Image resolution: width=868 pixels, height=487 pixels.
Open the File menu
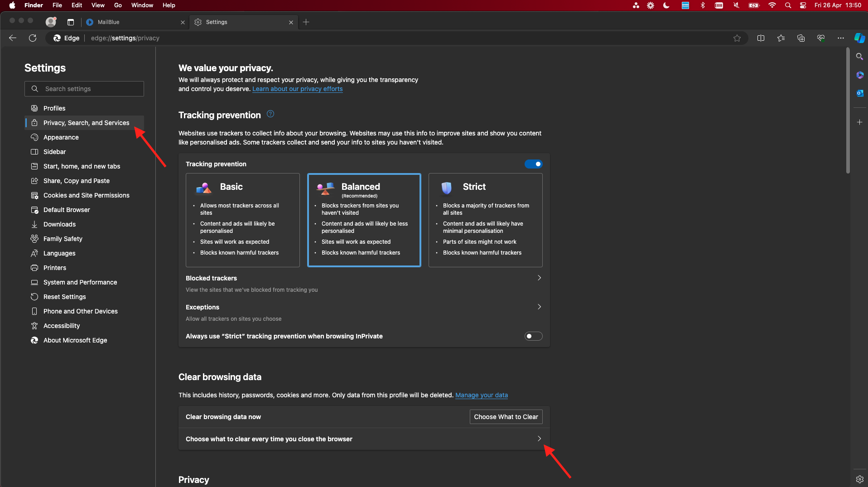(x=57, y=5)
